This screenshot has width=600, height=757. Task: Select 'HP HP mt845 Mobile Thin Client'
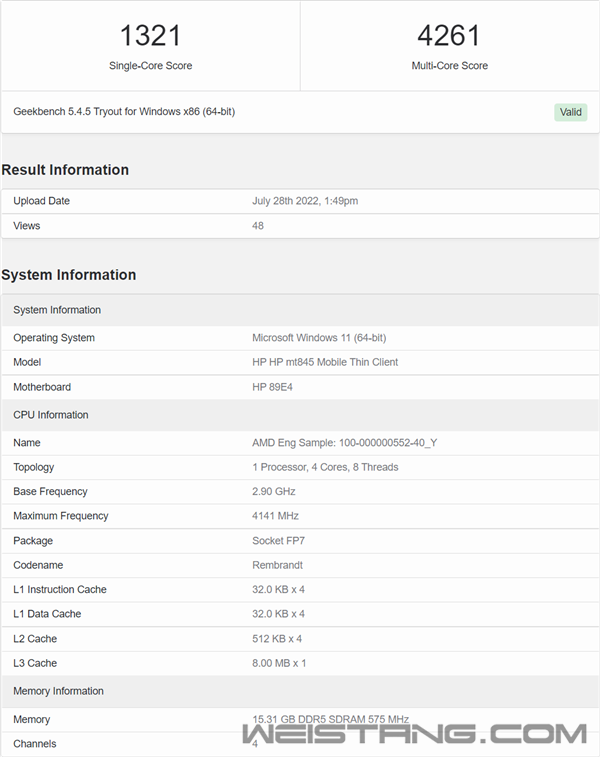point(325,362)
